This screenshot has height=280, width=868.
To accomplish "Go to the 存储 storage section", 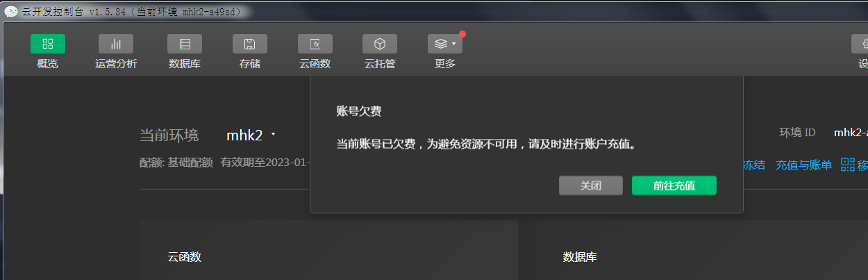I will (x=250, y=44).
